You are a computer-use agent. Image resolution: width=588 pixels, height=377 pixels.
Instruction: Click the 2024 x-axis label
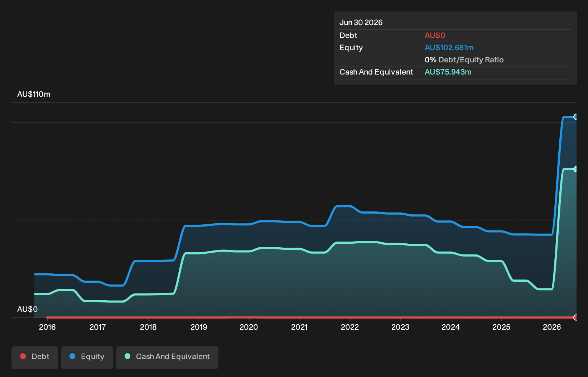[x=451, y=327]
